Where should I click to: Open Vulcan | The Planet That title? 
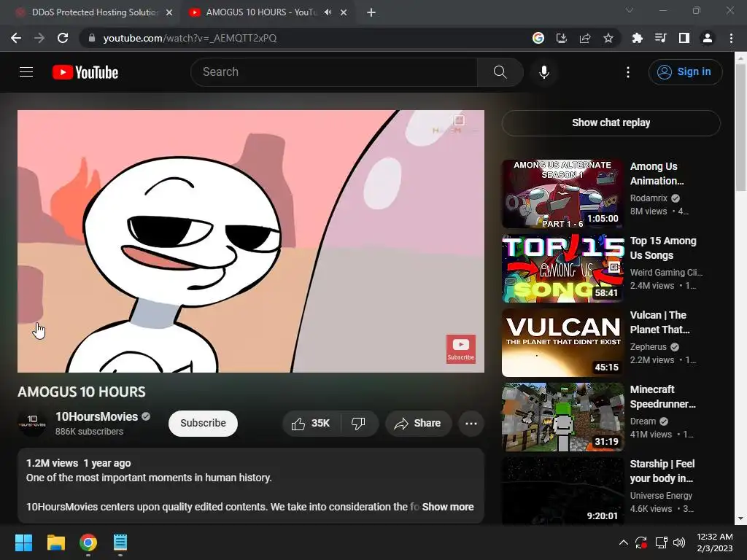pyautogui.click(x=659, y=322)
